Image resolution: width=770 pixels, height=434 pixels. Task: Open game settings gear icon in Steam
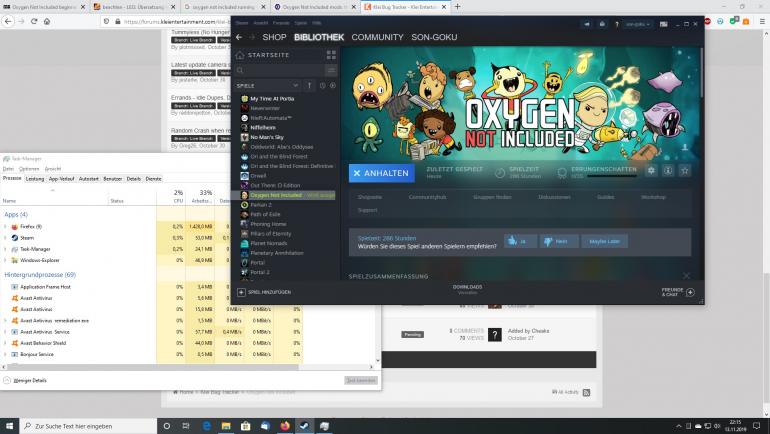click(x=651, y=171)
